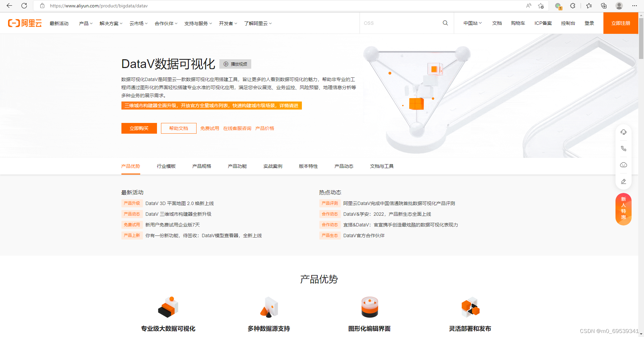Open the DataV 3D 平面地图 2.0 焕新上线 news
Viewport: 644px width, 337px height.
[x=179, y=203]
